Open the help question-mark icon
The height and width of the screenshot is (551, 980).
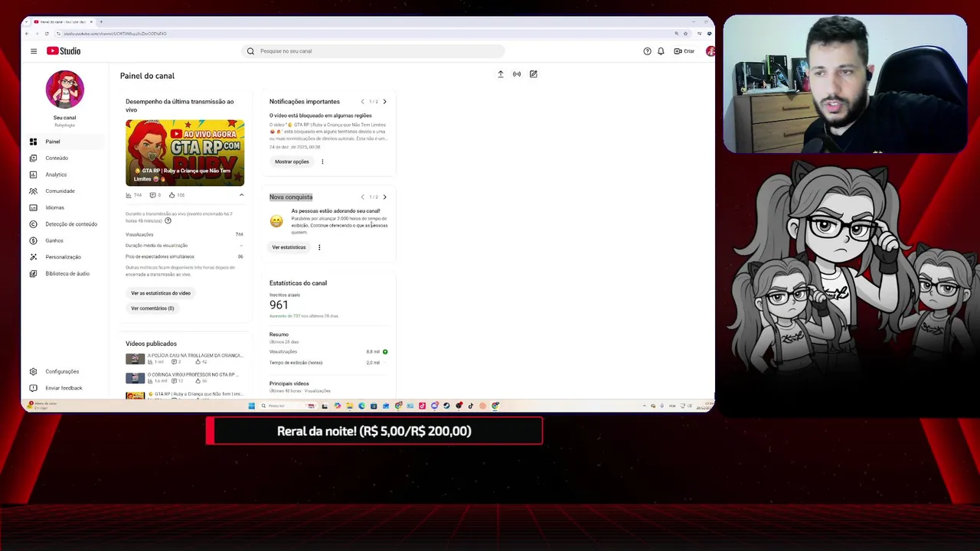pos(647,51)
